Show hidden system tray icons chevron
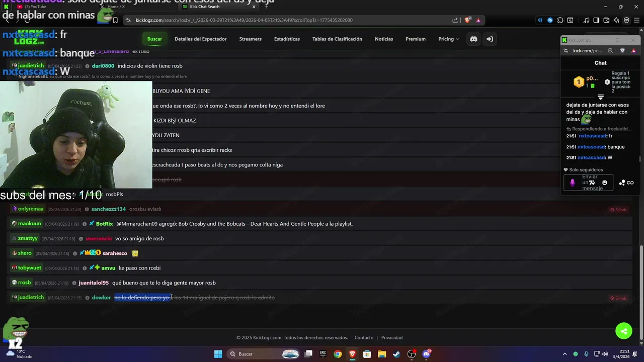 point(565,354)
